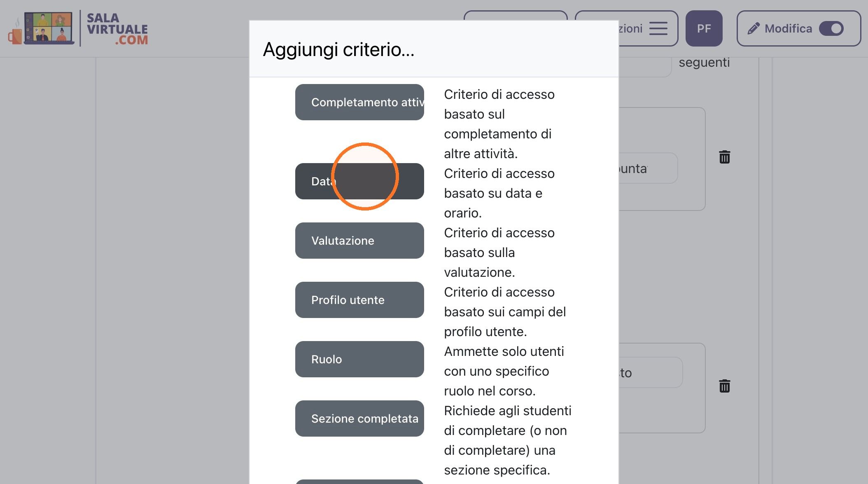Choose the Ruolo criterion
This screenshot has width=868, height=484.
point(359,359)
